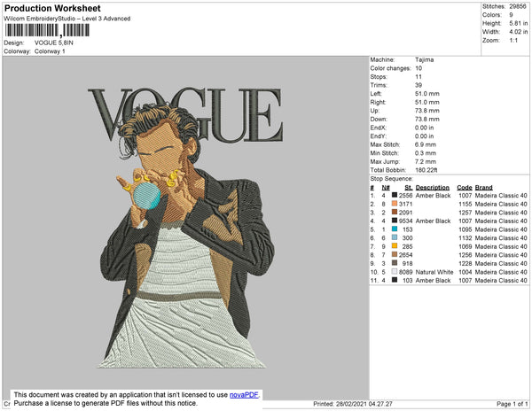Viewport: 532px width, 411px height.
Task: Click the gray-brown swatch for code 1228
Action: point(395,263)
